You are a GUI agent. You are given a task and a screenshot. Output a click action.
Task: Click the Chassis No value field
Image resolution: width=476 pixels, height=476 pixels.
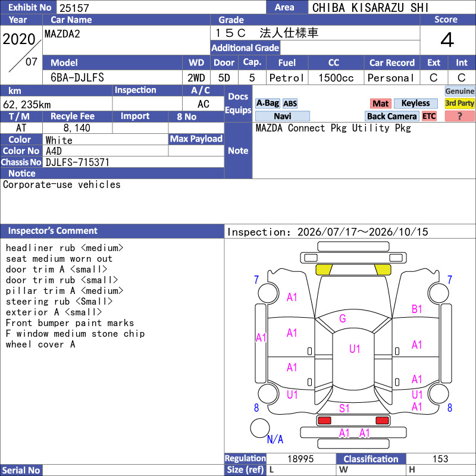pos(133,162)
